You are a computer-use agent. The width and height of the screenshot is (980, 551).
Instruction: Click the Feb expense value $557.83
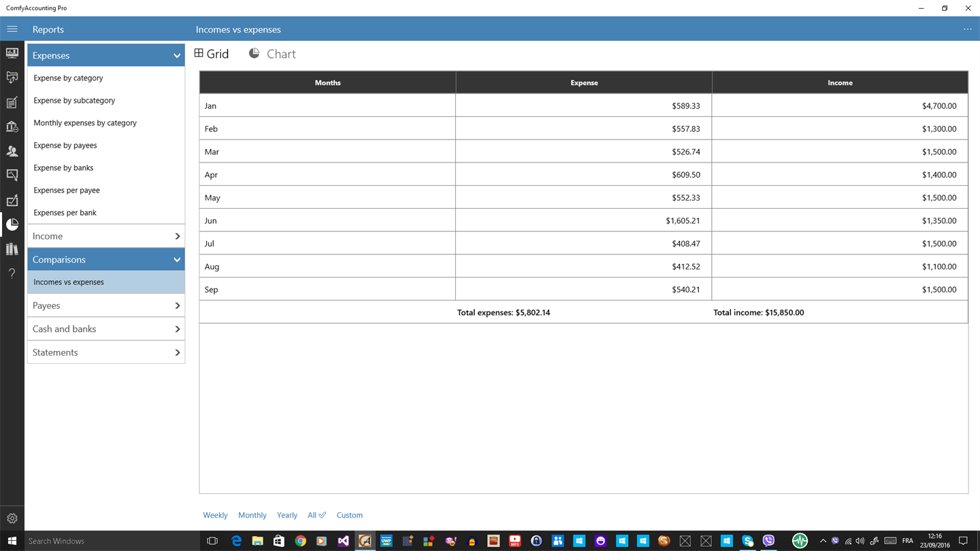click(x=686, y=129)
